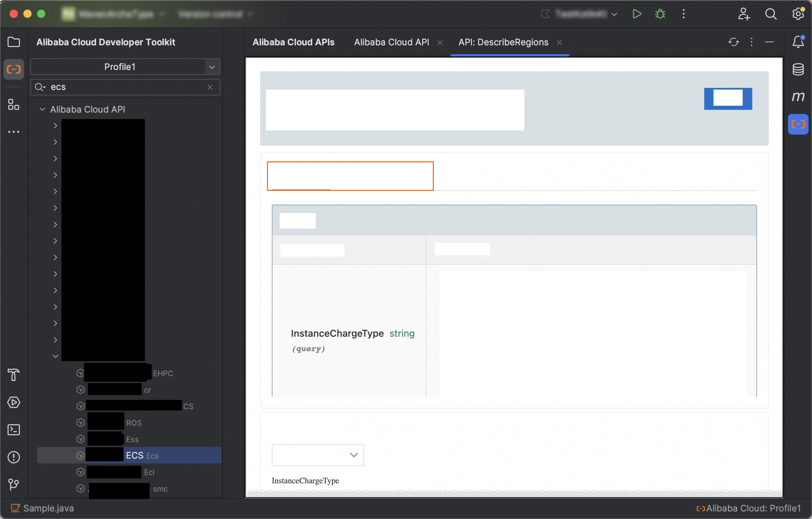812x519 pixels.
Task: Collapse the Alibaba Cloud API tree node
Action: click(x=43, y=109)
